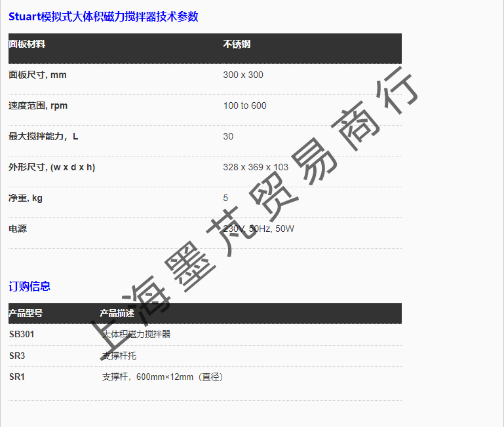The width and height of the screenshot is (504, 427).
Task: Click the '230V, 50Hz, 50W' value
Action: [x=258, y=229]
